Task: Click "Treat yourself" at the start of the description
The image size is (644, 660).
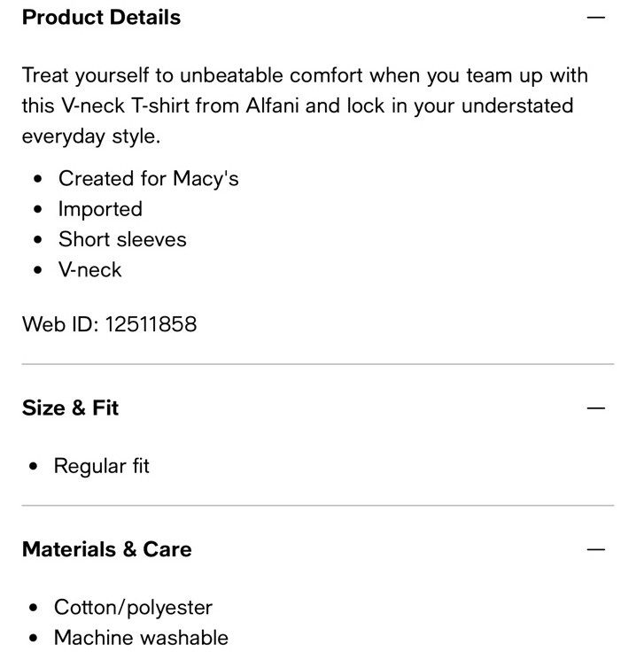Action: tap(85, 76)
